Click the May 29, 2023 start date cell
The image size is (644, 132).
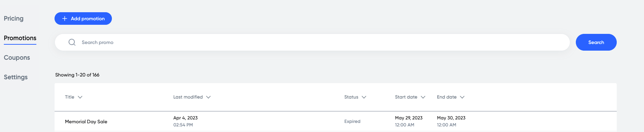pos(409,118)
